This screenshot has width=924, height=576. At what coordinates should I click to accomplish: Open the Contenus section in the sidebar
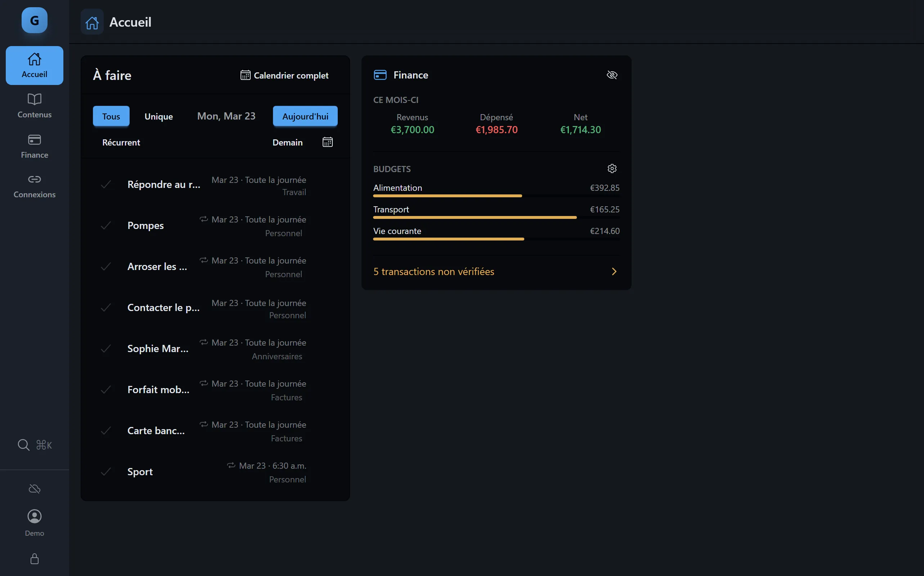pyautogui.click(x=34, y=105)
